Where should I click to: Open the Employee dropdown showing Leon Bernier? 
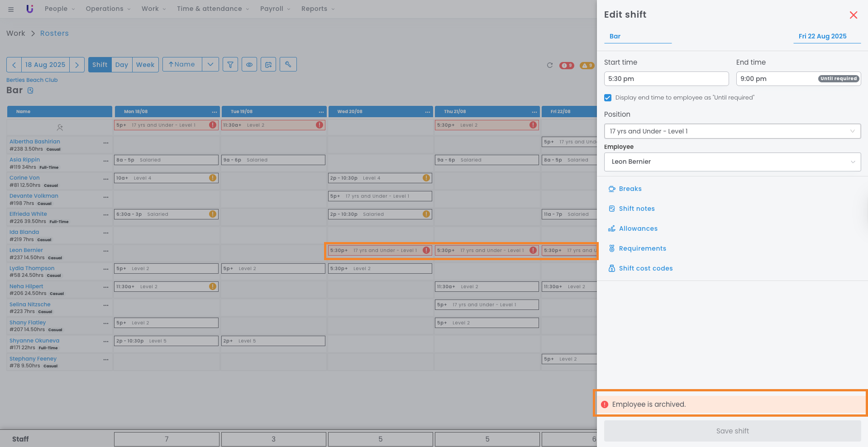[732, 162]
